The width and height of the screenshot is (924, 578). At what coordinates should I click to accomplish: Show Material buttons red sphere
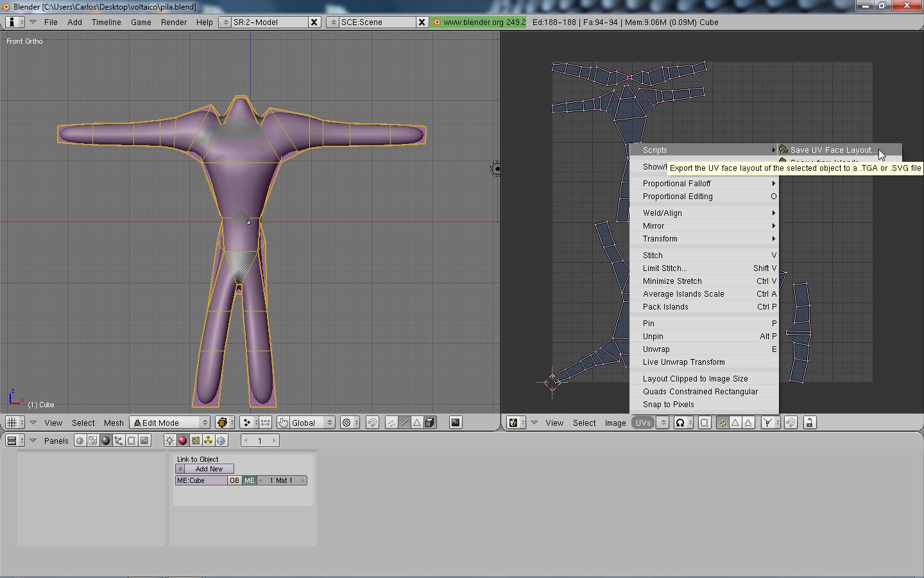tap(182, 441)
